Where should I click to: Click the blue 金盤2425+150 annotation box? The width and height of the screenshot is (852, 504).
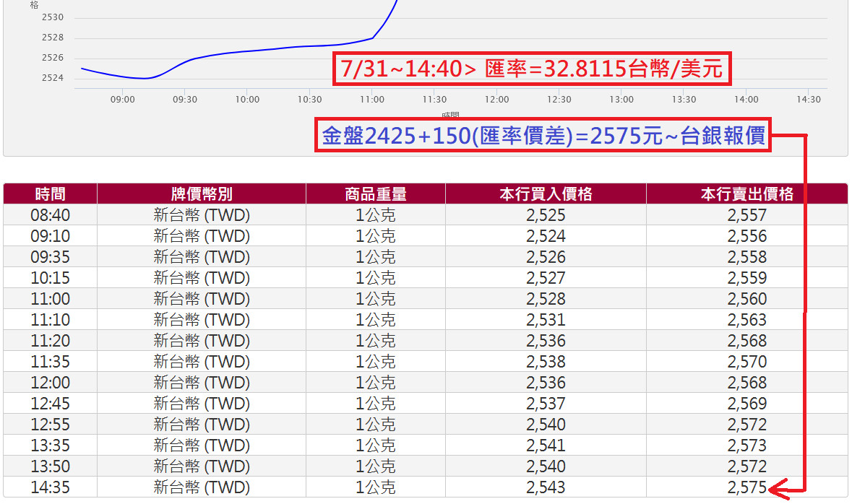click(x=543, y=136)
